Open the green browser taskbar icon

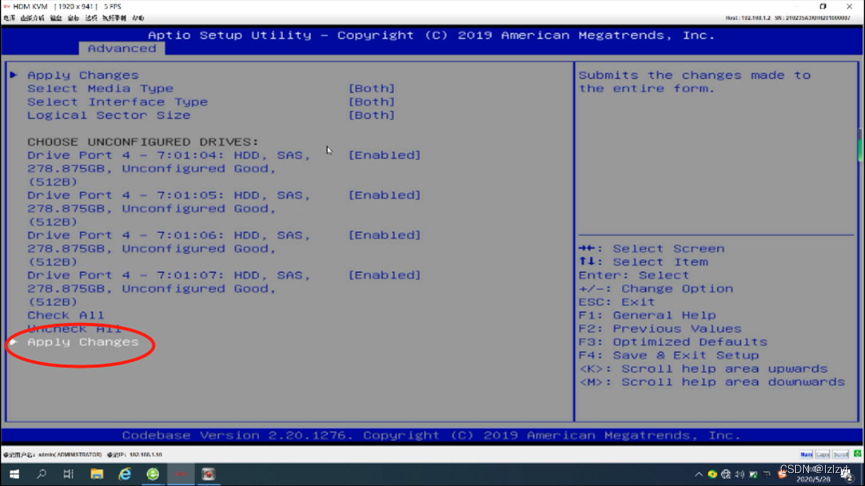coord(153,474)
